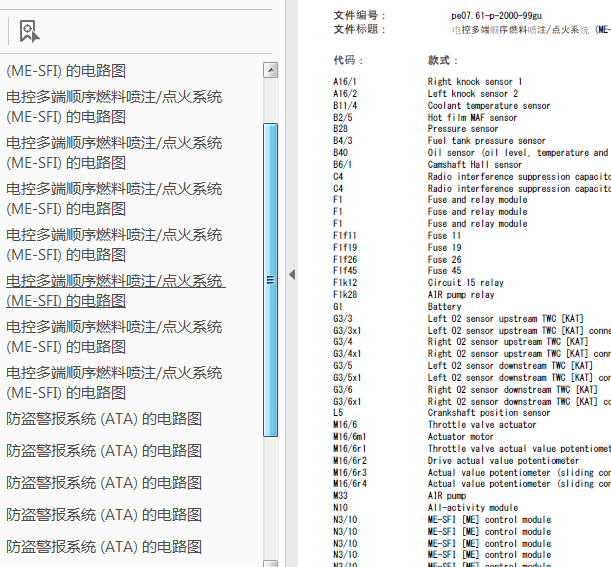Click code G3/4
The width and height of the screenshot is (611, 567).
343,342
